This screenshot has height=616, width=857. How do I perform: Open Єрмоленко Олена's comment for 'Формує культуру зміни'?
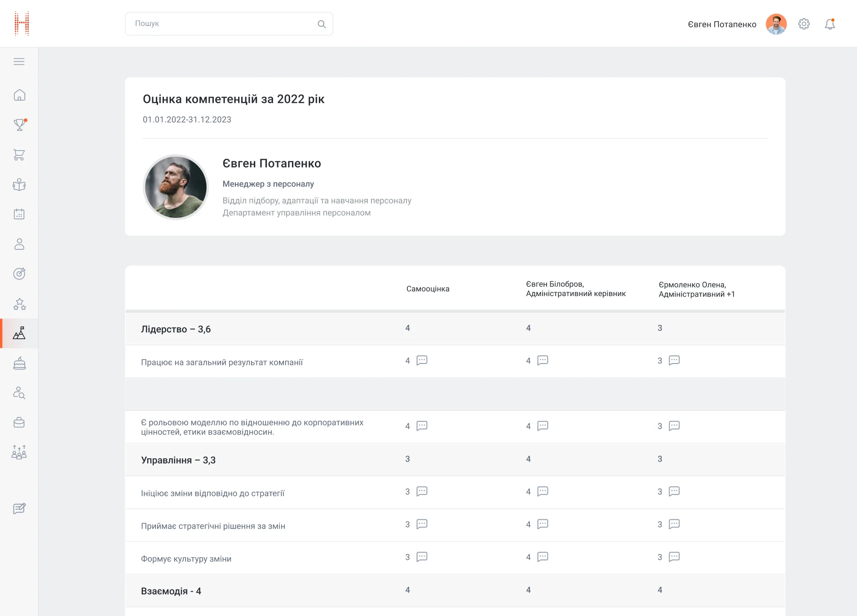point(674,557)
